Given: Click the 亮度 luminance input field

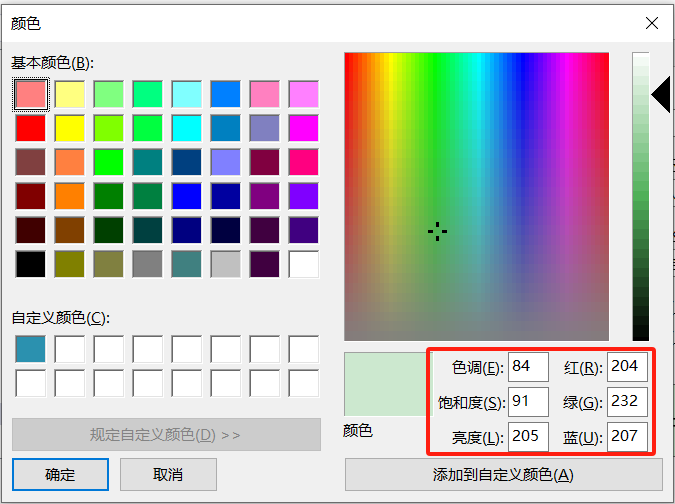Looking at the screenshot, I should 528,436.
